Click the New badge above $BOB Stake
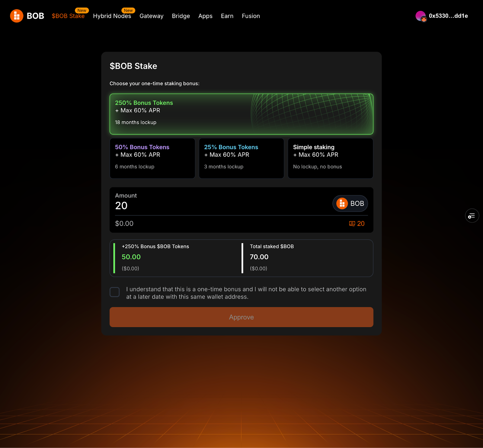 tap(82, 11)
